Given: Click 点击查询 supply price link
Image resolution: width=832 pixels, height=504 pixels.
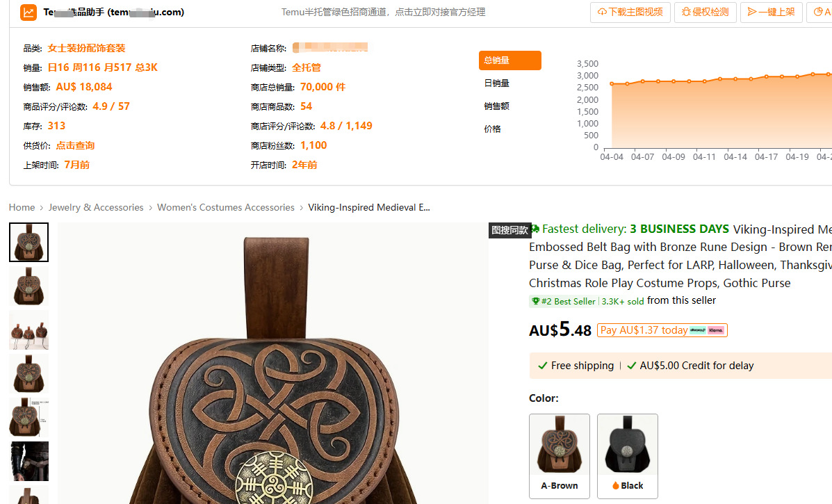Looking at the screenshot, I should (x=75, y=145).
